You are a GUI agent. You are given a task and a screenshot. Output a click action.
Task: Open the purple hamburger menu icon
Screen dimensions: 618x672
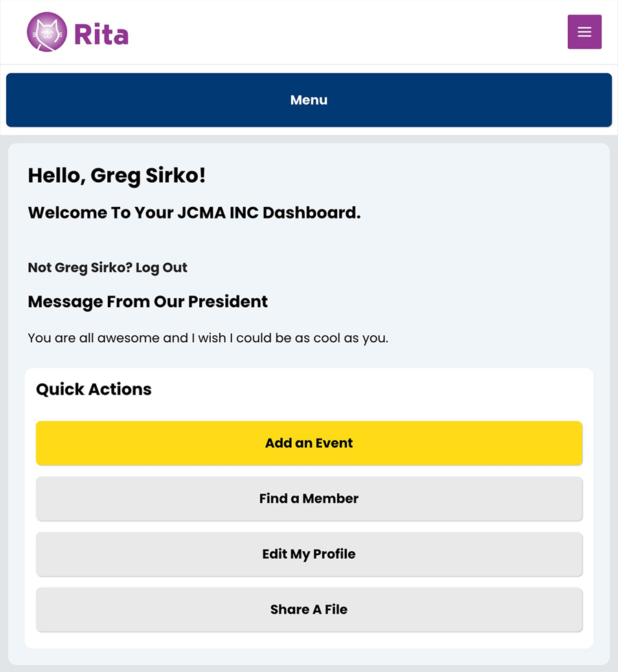click(584, 32)
